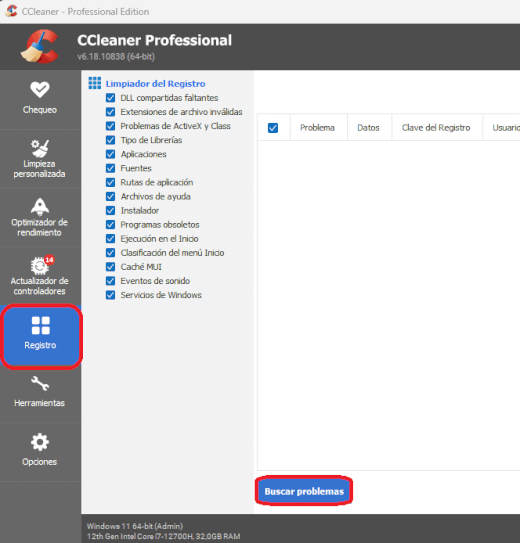
Task: Open Limpieza personalizada brush icon
Action: click(40, 148)
